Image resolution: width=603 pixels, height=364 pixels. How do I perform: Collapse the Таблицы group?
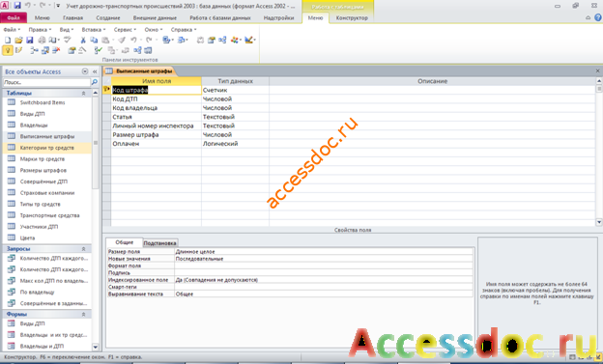click(83, 93)
